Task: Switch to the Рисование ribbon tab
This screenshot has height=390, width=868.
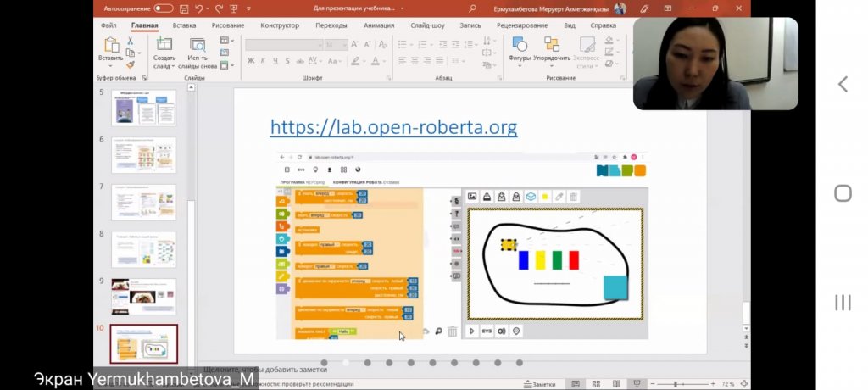Action: [227, 25]
